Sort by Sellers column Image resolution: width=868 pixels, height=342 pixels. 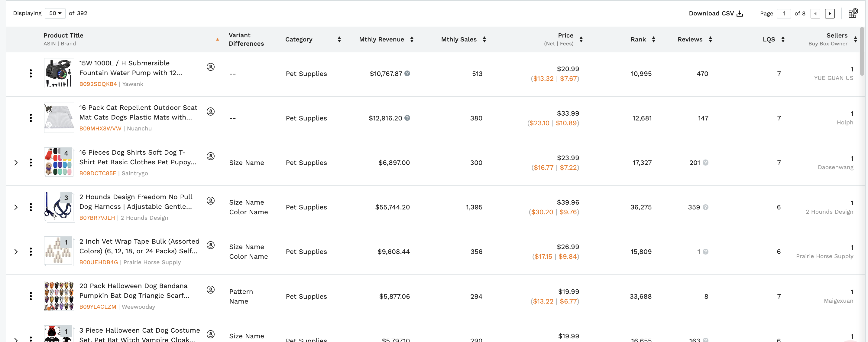(855, 39)
